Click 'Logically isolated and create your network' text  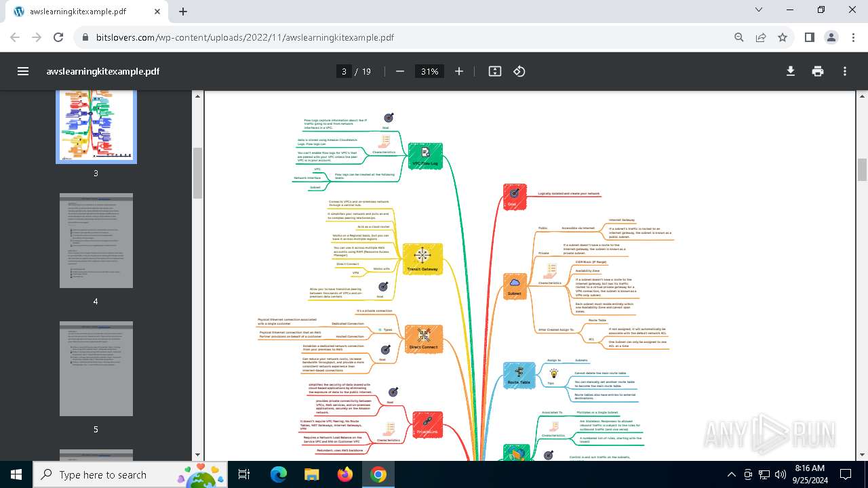click(x=569, y=194)
